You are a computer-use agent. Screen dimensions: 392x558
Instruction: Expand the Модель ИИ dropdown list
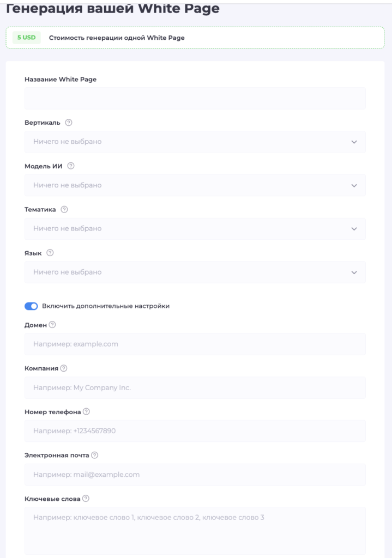[x=195, y=185]
